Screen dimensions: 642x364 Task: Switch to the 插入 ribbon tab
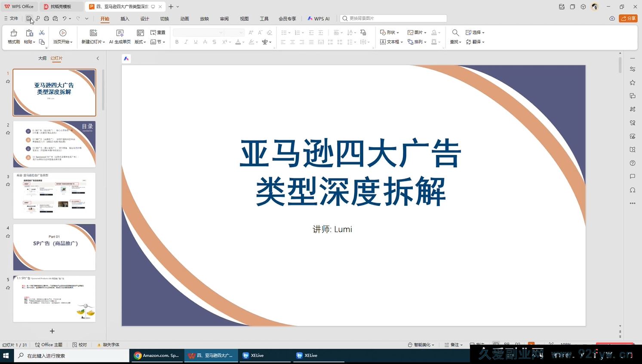click(x=125, y=18)
